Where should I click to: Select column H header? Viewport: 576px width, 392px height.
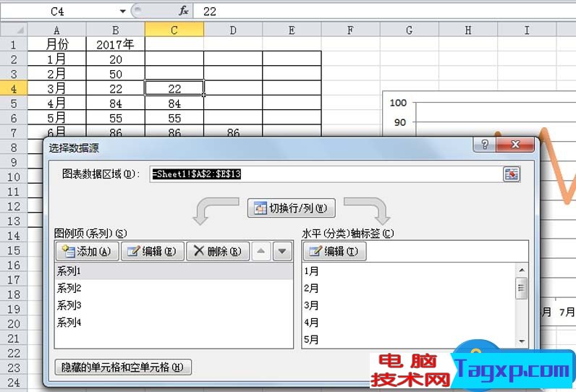(x=468, y=30)
